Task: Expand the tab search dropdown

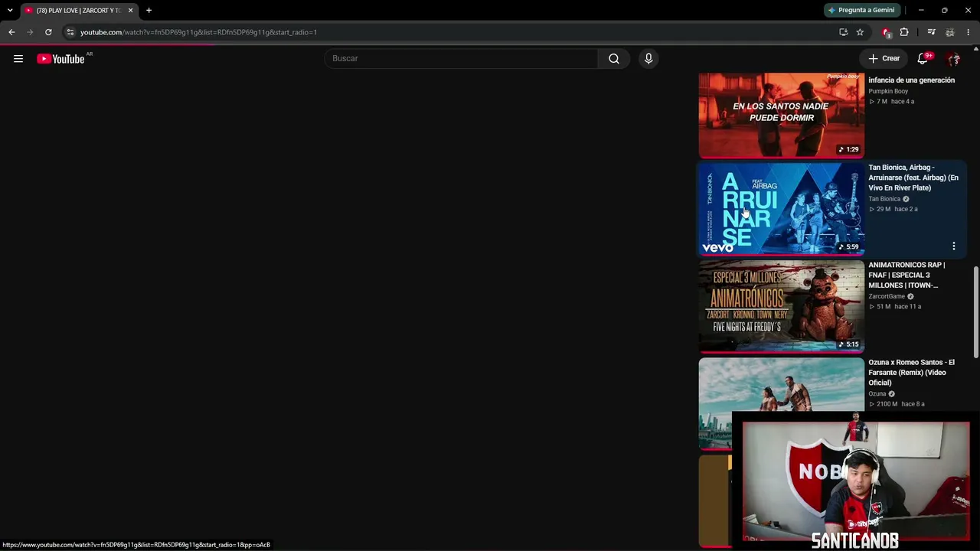Action: (x=10, y=11)
